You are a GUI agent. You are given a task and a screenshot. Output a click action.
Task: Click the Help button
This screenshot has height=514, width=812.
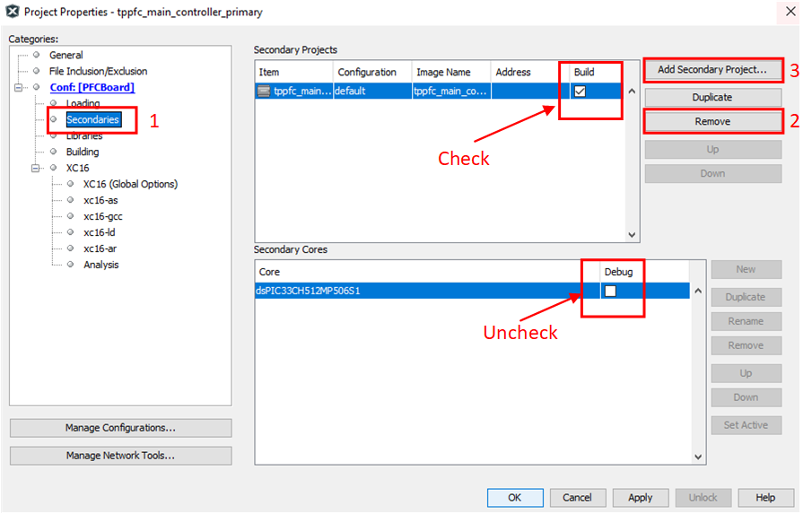(766, 498)
